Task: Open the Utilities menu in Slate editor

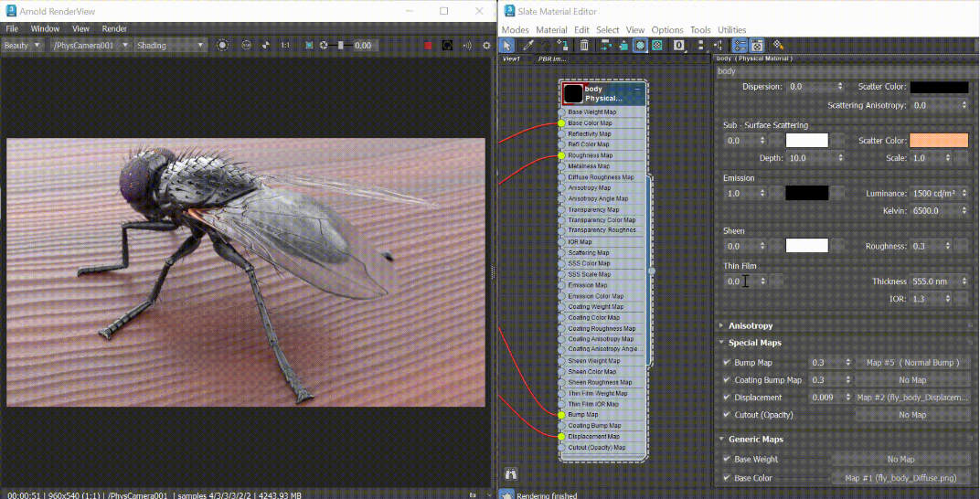Action: tap(731, 30)
